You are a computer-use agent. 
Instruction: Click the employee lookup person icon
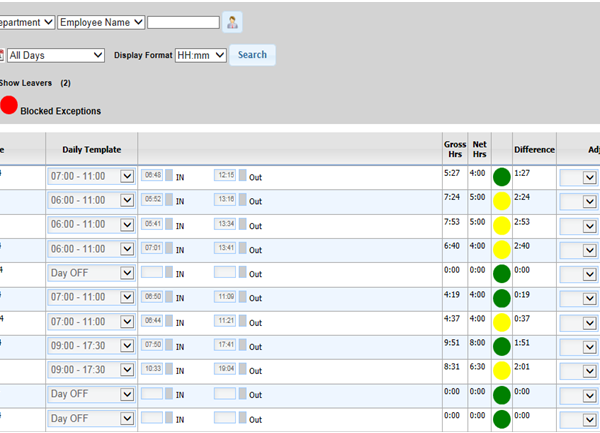point(232,22)
